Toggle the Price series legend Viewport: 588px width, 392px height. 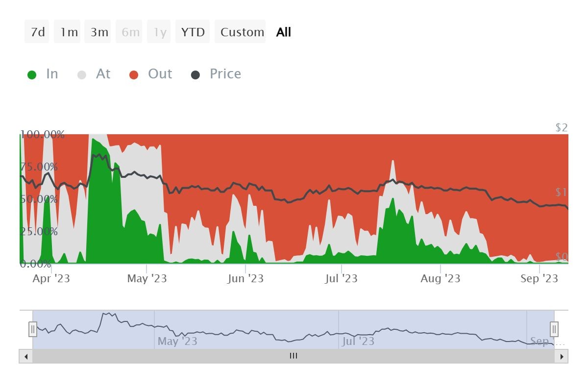tap(216, 74)
